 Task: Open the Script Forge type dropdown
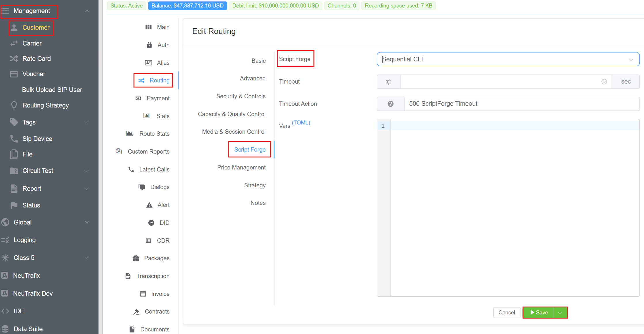[508, 59]
